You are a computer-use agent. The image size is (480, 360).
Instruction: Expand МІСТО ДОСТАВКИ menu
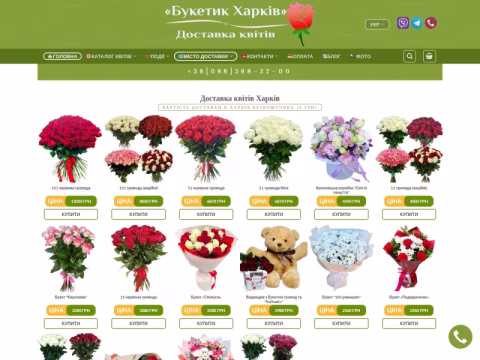(x=205, y=56)
